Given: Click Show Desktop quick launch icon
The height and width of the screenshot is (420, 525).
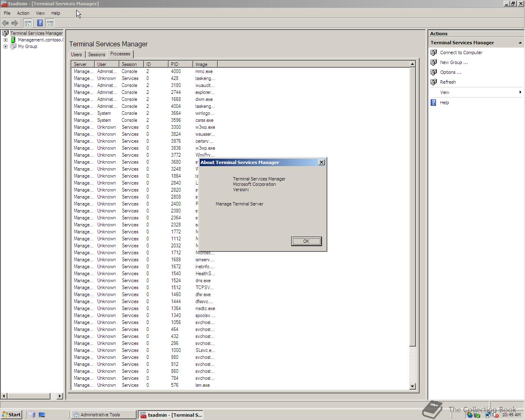Looking at the screenshot, I should pyautogui.click(x=42, y=415).
